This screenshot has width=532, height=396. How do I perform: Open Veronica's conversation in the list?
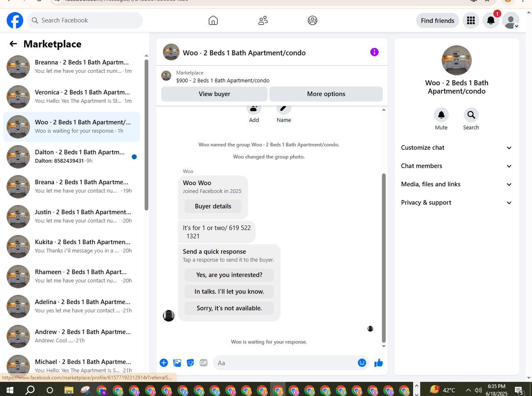click(x=72, y=97)
